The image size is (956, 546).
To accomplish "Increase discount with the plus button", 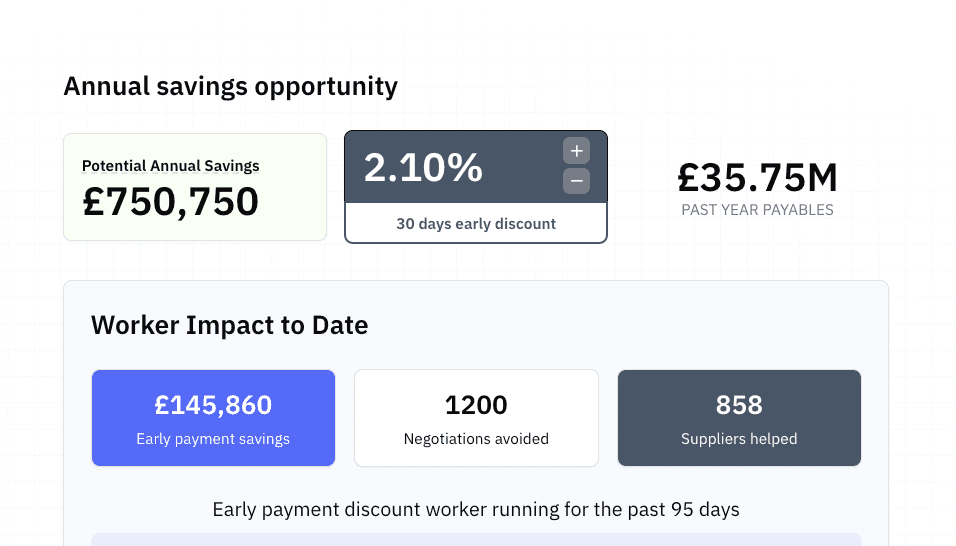I will point(576,151).
